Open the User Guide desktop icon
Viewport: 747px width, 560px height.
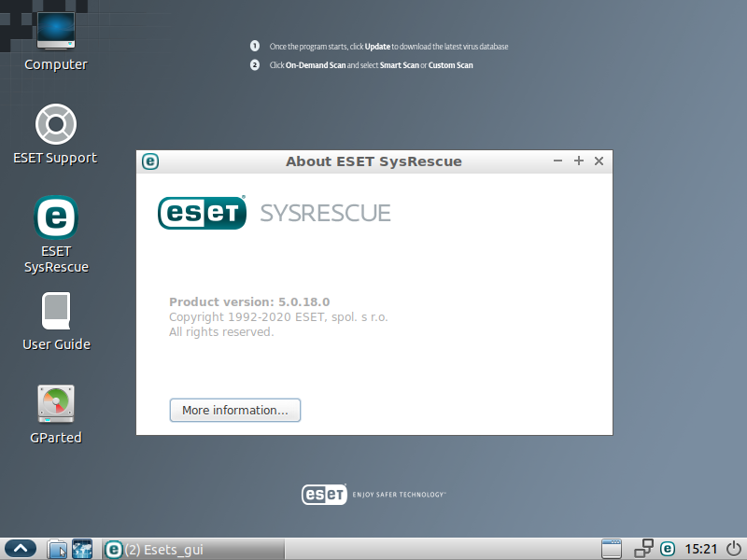56,321
